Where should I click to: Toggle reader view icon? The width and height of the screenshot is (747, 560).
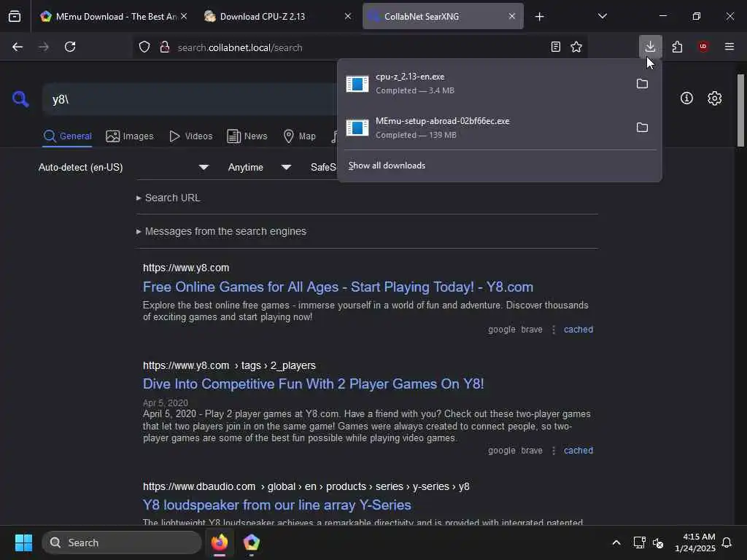click(555, 47)
